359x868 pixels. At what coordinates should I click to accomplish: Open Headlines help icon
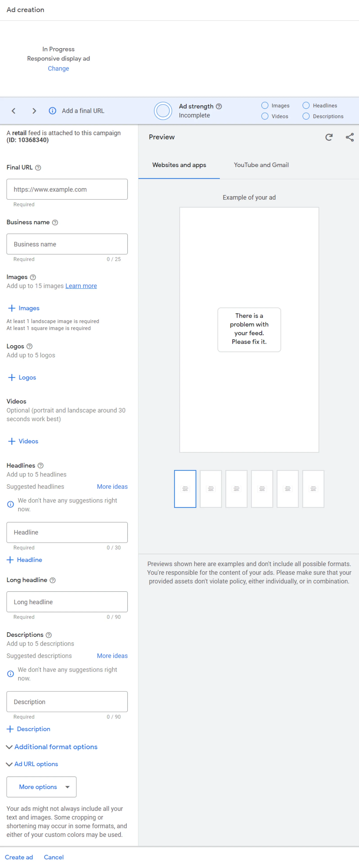tap(41, 465)
